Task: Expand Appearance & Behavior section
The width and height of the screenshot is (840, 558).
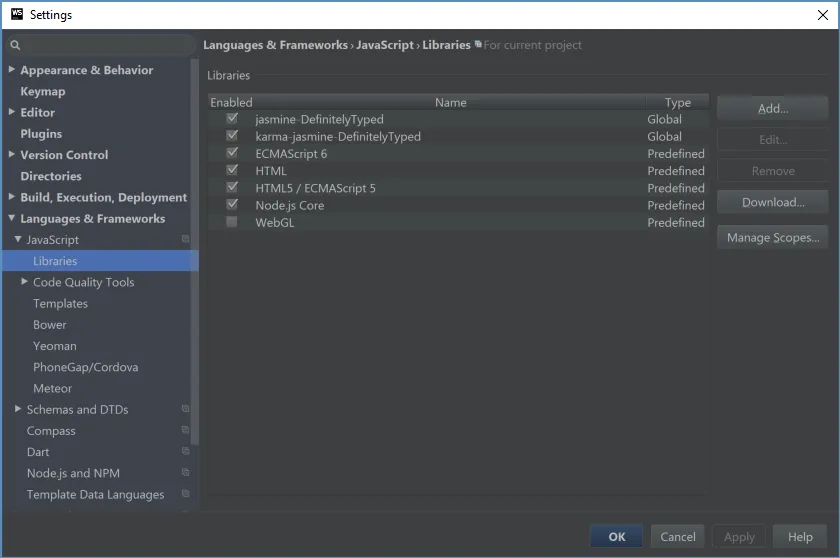Action: coord(12,69)
